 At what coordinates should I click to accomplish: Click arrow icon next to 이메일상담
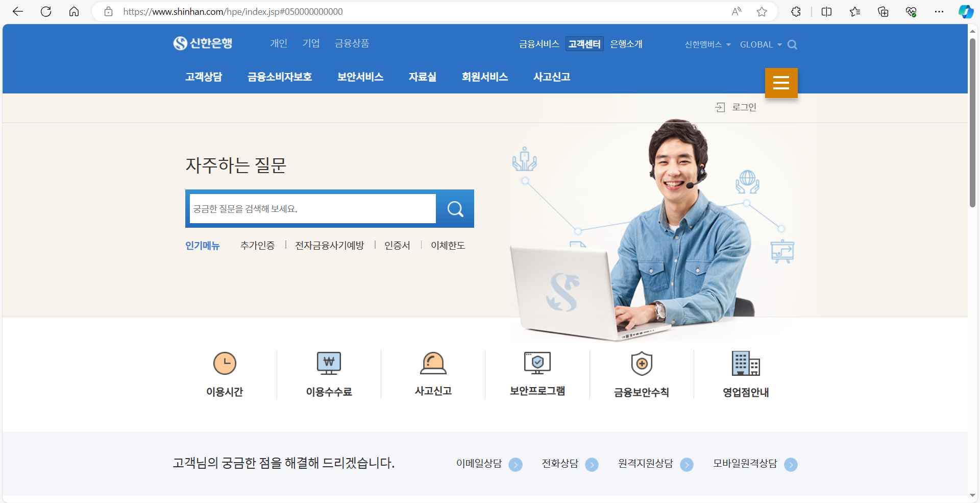(x=516, y=465)
